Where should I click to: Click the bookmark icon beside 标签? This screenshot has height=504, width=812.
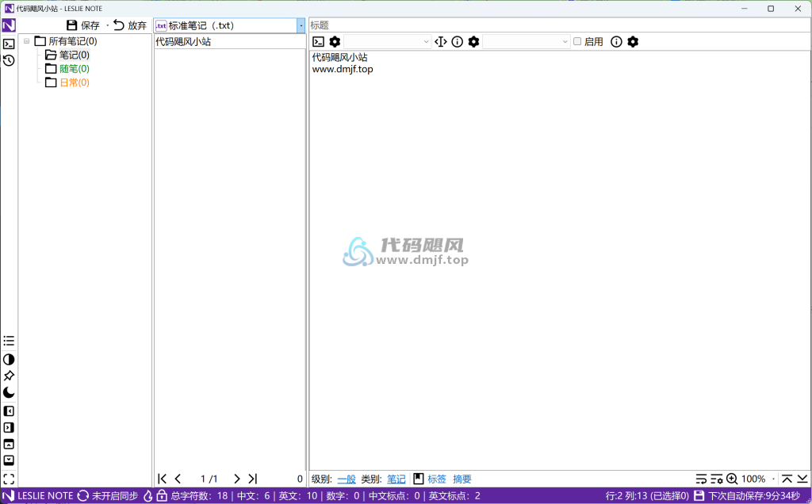(419, 479)
